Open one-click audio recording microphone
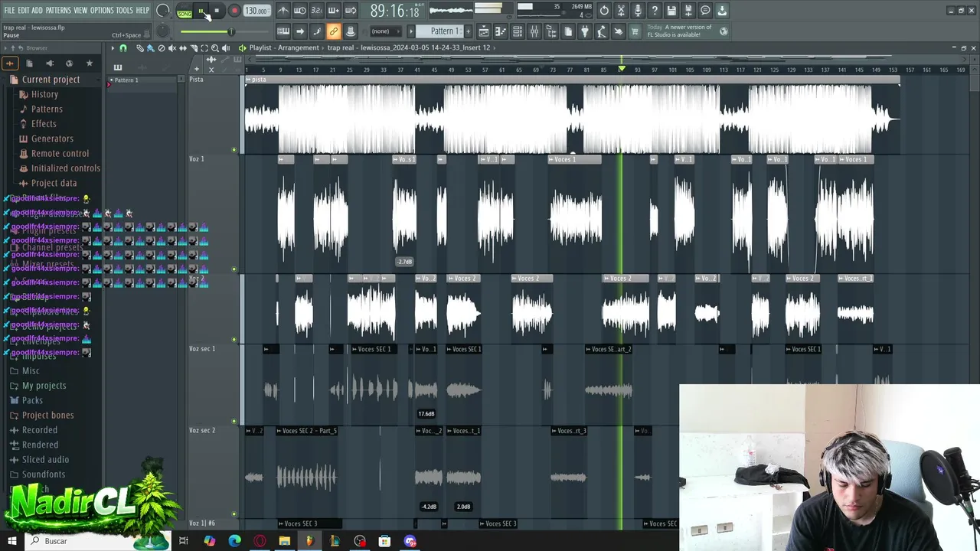 pos(638,11)
